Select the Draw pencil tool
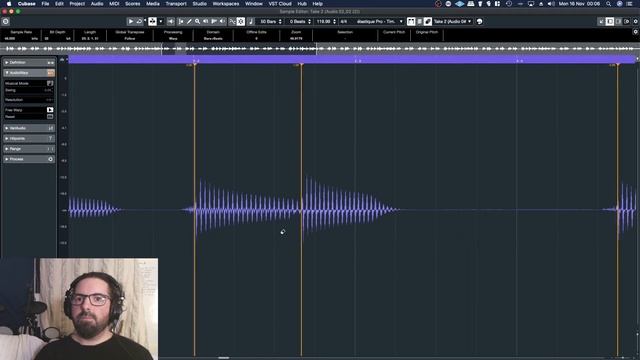Image resolution: width=640 pixels, height=360 pixels. coord(189,21)
